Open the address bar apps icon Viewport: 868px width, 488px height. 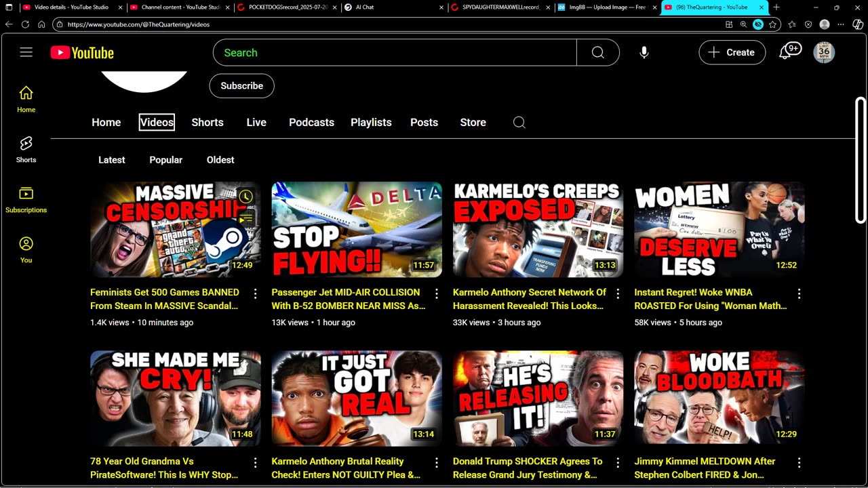[x=729, y=24]
